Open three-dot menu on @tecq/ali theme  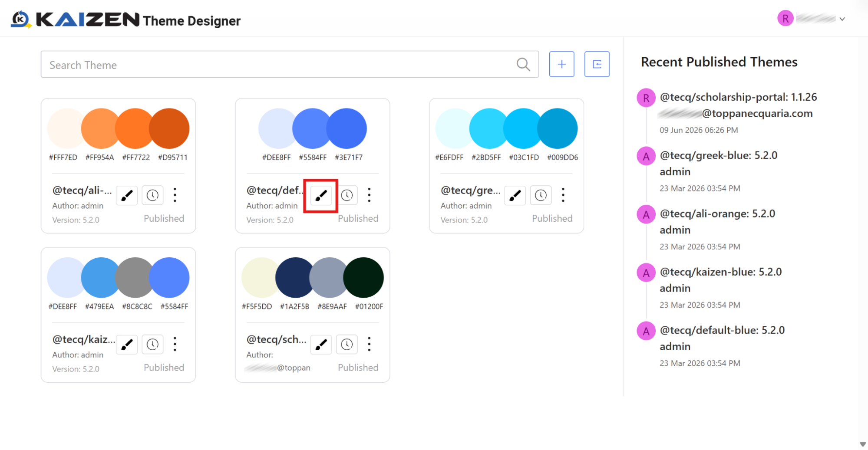click(x=175, y=195)
